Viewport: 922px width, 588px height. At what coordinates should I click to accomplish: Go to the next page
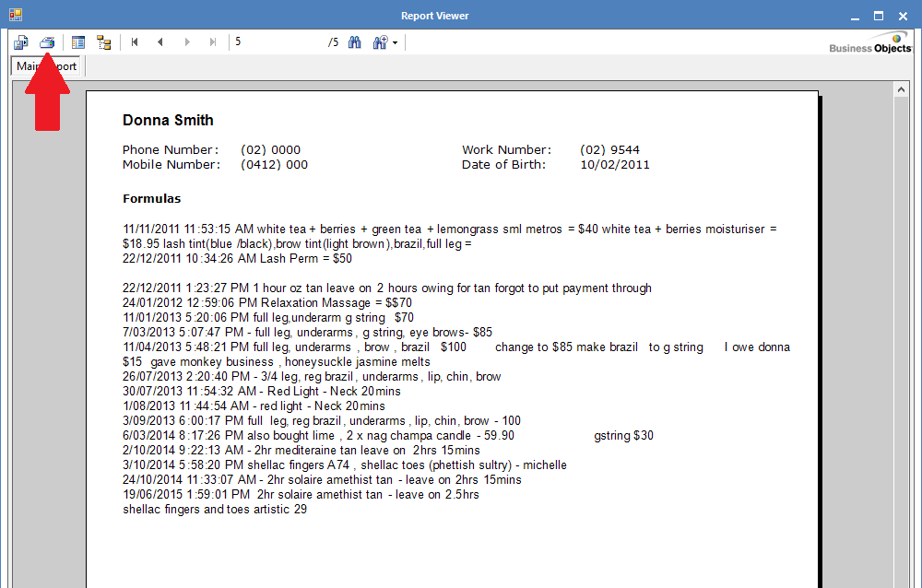click(x=187, y=42)
